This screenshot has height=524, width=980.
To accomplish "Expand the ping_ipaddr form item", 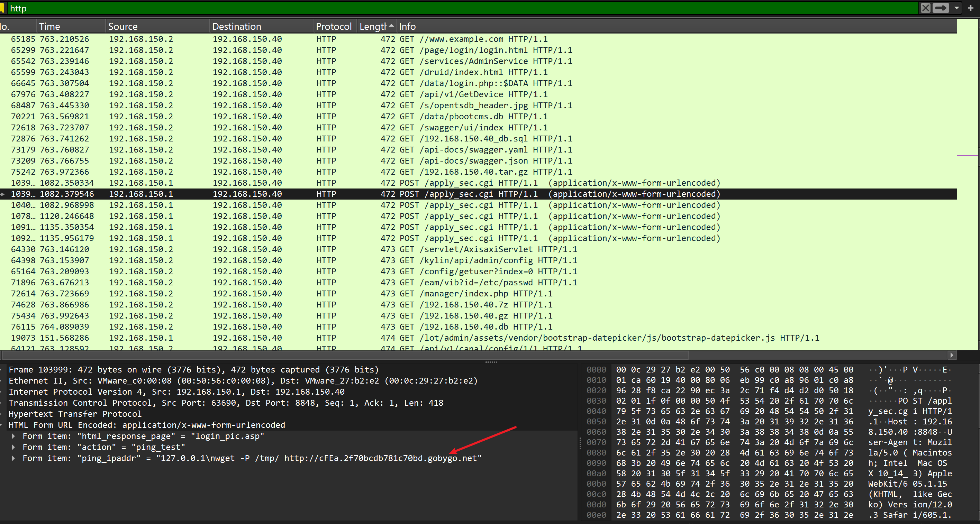I will point(14,458).
